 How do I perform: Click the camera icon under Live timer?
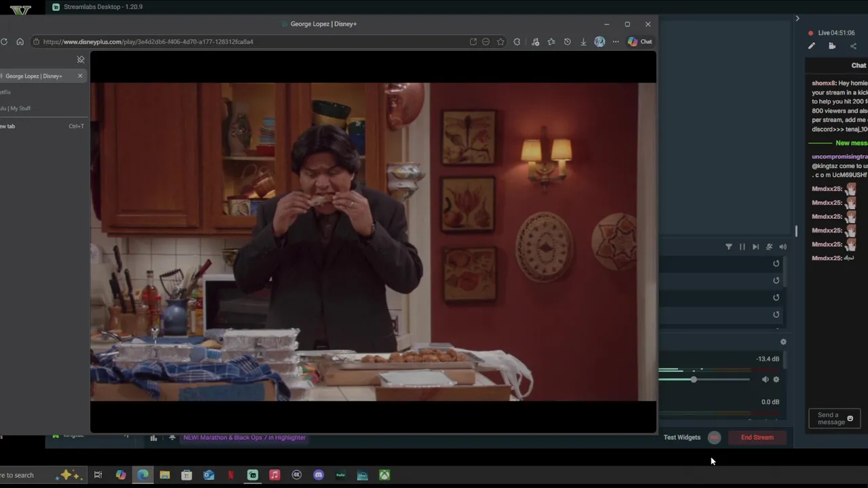coord(832,46)
